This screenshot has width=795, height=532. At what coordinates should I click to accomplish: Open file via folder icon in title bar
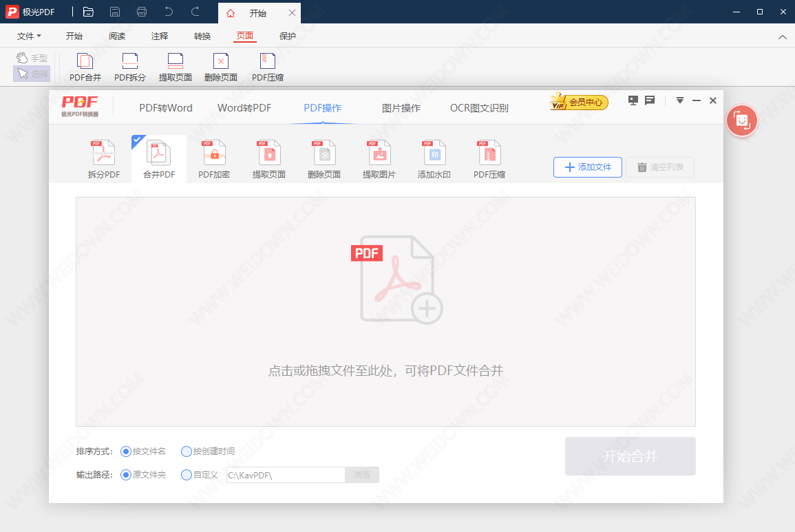88,12
